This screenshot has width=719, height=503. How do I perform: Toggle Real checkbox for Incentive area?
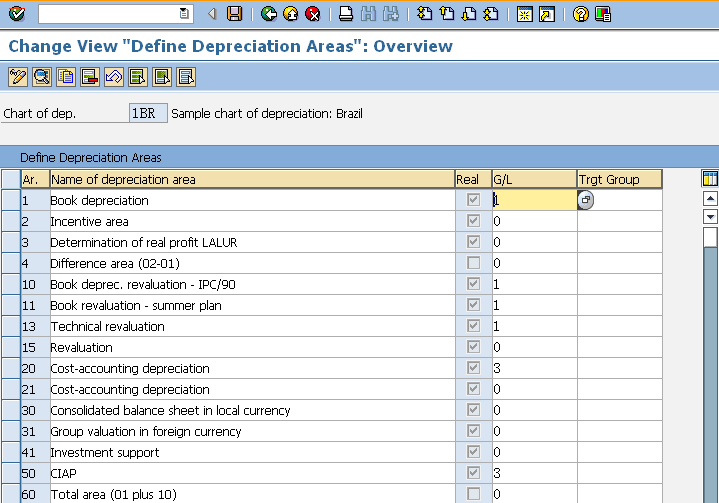pyautogui.click(x=473, y=221)
